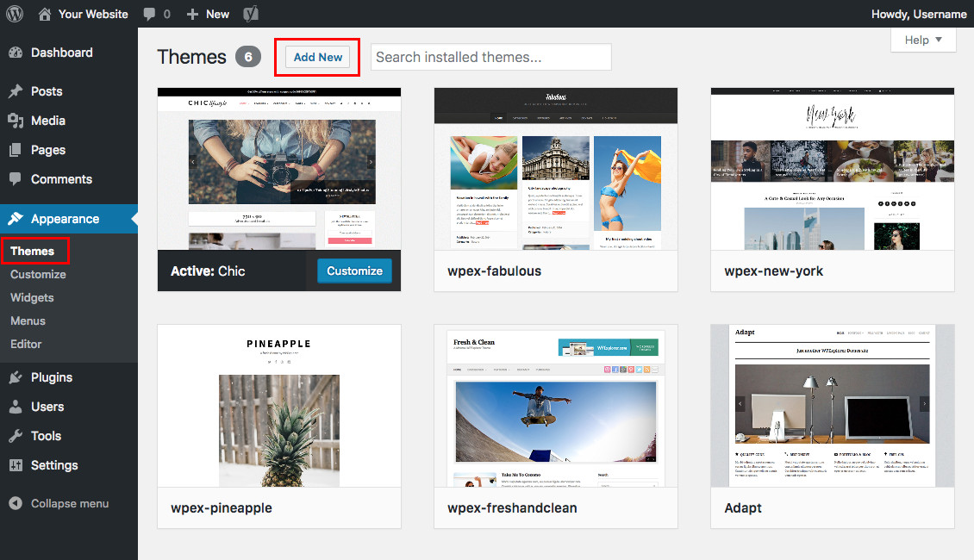Screen dimensions: 974x560
Task: Select Menus under Appearance
Action: click(28, 320)
